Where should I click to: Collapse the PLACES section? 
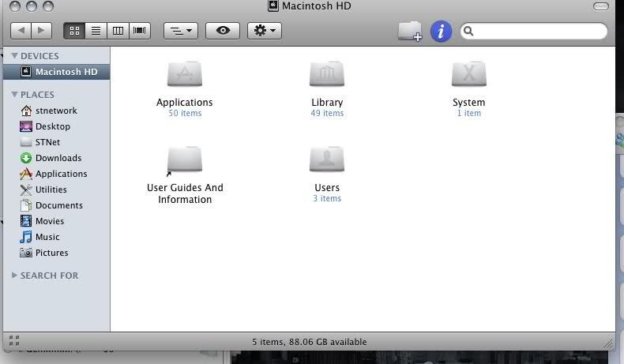coord(15,94)
